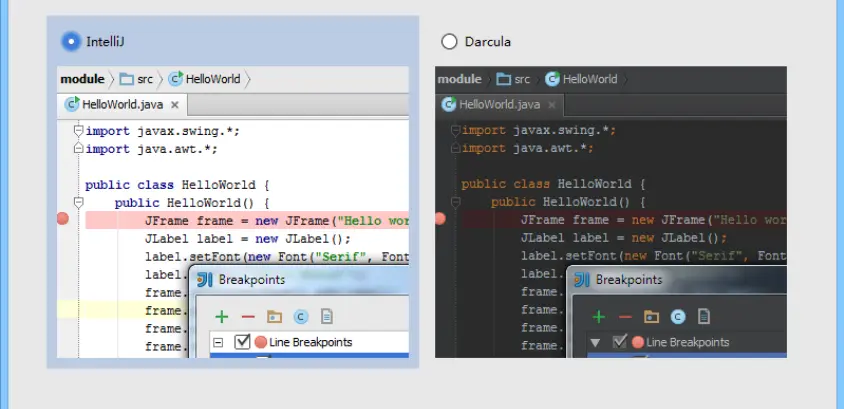Fold the HelloWorld() constructor in Darcula preview
The height and width of the screenshot is (409, 844).
click(455, 202)
